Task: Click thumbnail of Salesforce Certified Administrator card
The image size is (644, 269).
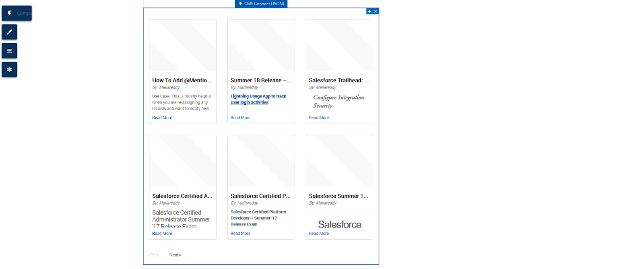Action: tap(183, 161)
